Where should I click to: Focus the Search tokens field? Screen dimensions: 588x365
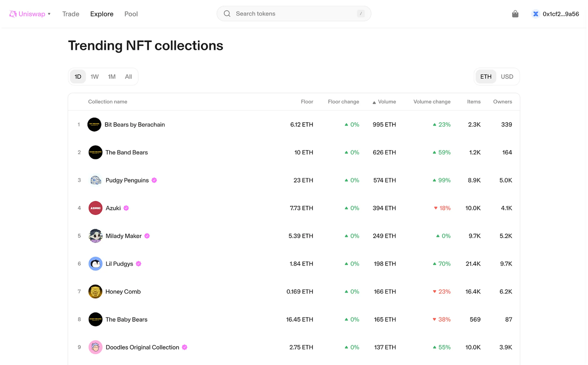click(294, 14)
